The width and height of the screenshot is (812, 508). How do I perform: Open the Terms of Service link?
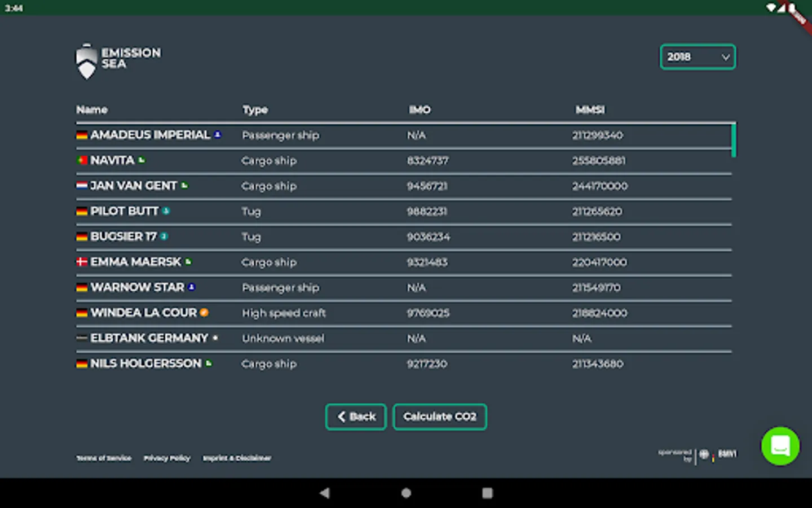coord(104,458)
